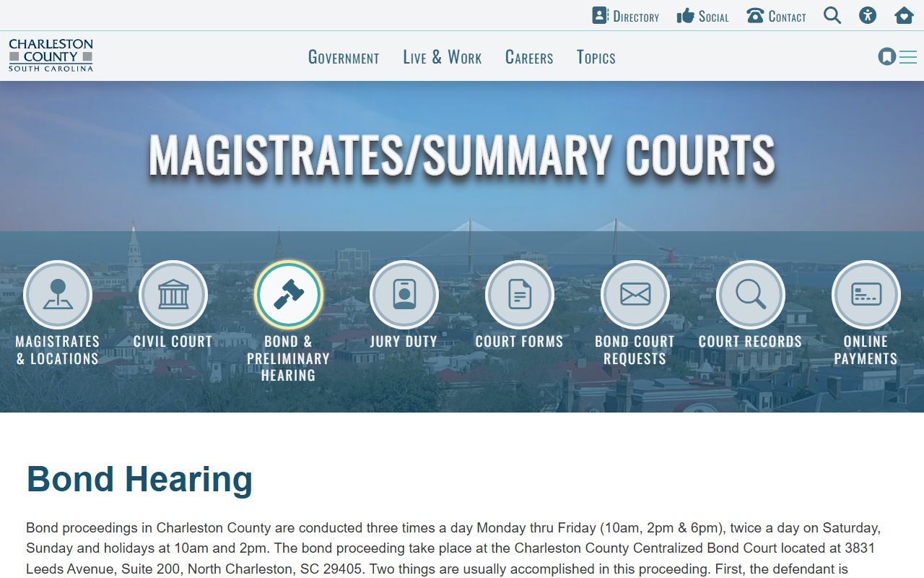Open the Topics menu
This screenshot has width=924, height=578.
596,58
